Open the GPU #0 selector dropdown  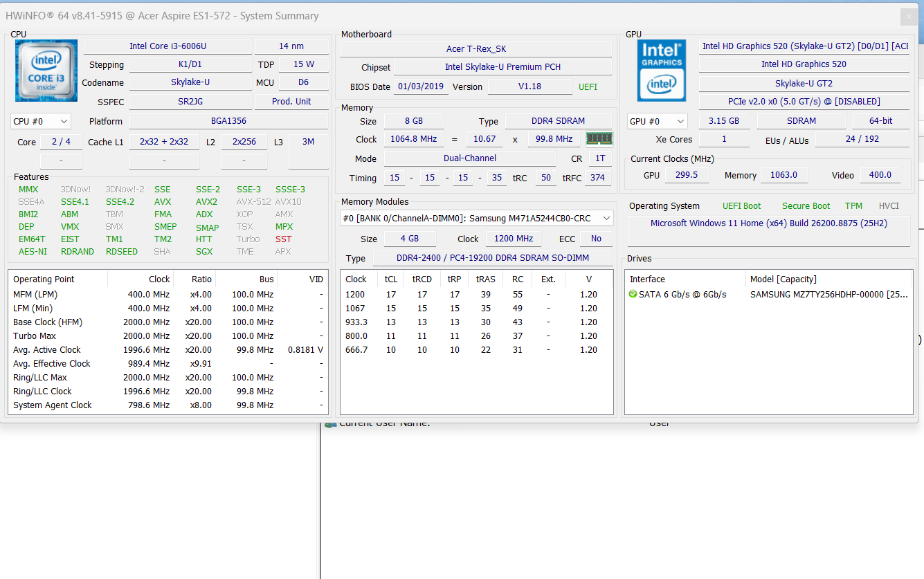658,121
